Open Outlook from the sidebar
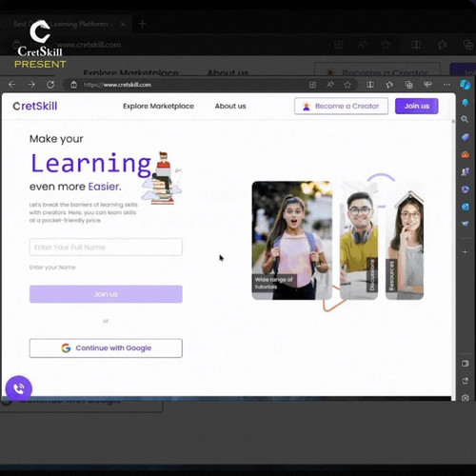The width and height of the screenshot is (476, 476). [466, 207]
